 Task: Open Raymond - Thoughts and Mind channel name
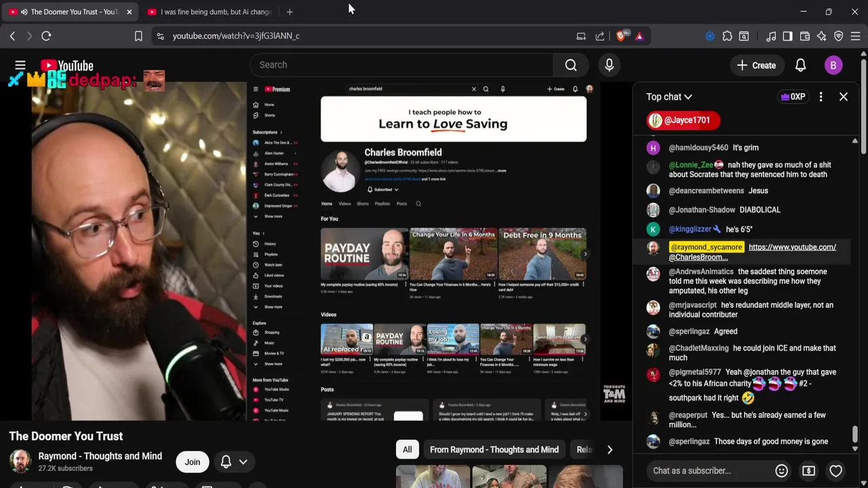[x=100, y=456]
